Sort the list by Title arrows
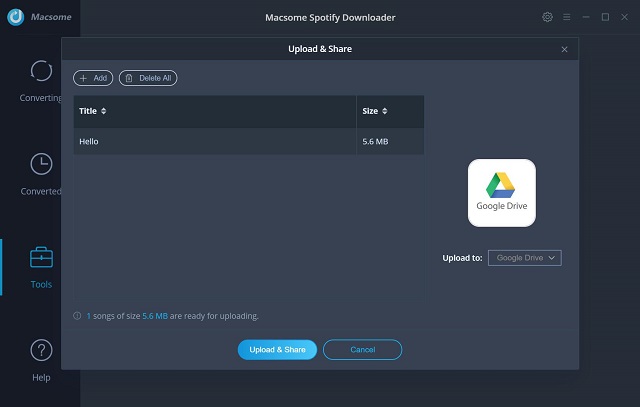The image size is (640, 407). pos(103,111)
